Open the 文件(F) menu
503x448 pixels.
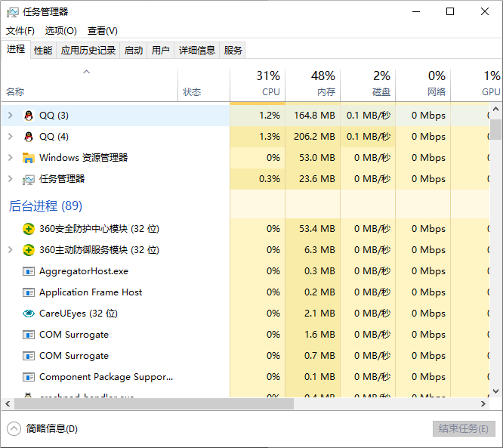click(20, 31)
